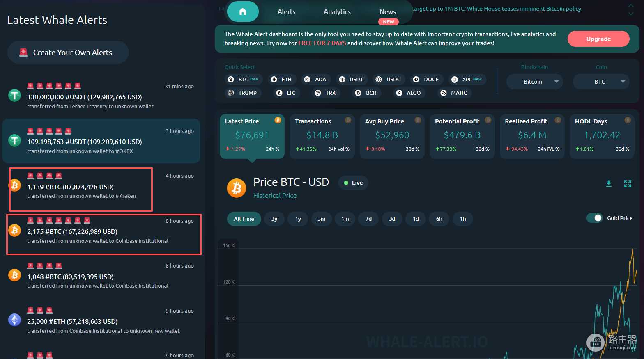Open the Home icon tab

(x=243, y=11)
